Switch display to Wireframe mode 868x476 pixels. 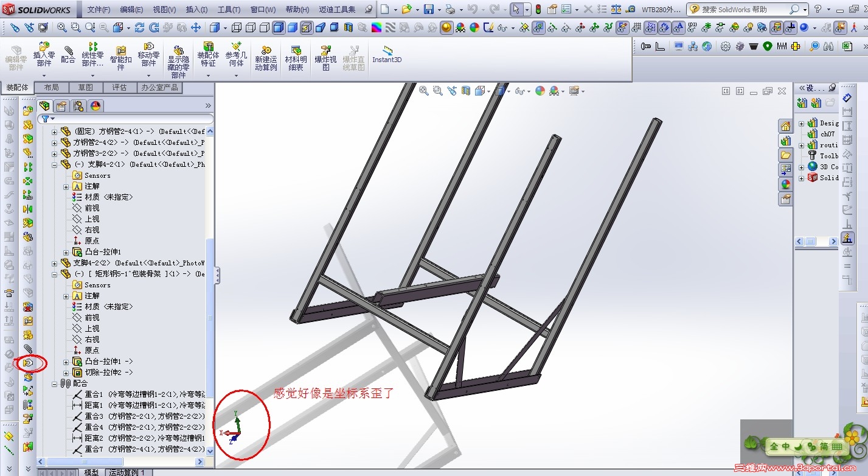pyautogui.click(x=237, y=27)
